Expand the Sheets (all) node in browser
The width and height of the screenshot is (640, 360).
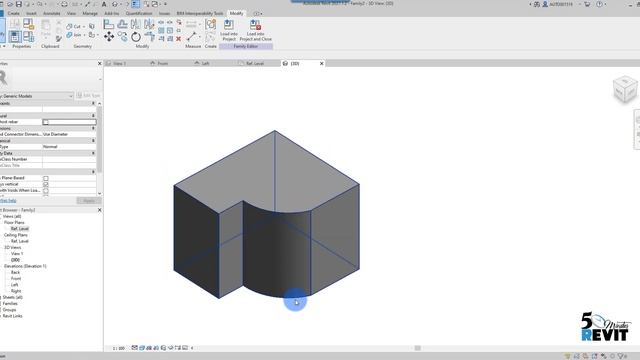click(x=1, y=297)
